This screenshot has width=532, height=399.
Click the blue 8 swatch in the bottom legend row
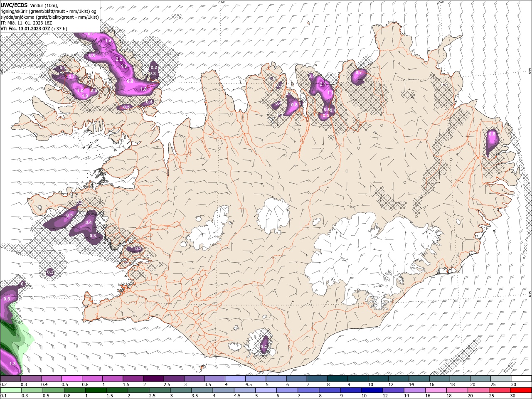(329, 390)
